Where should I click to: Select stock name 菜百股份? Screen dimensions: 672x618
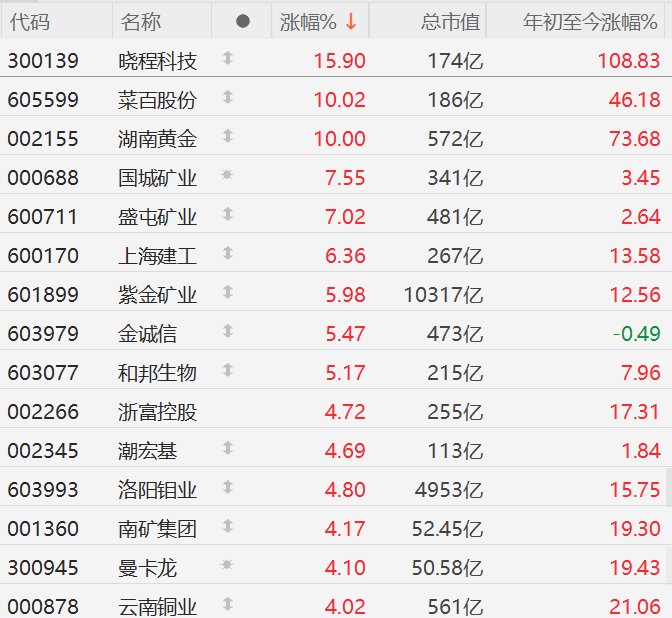tap(157, 100)
